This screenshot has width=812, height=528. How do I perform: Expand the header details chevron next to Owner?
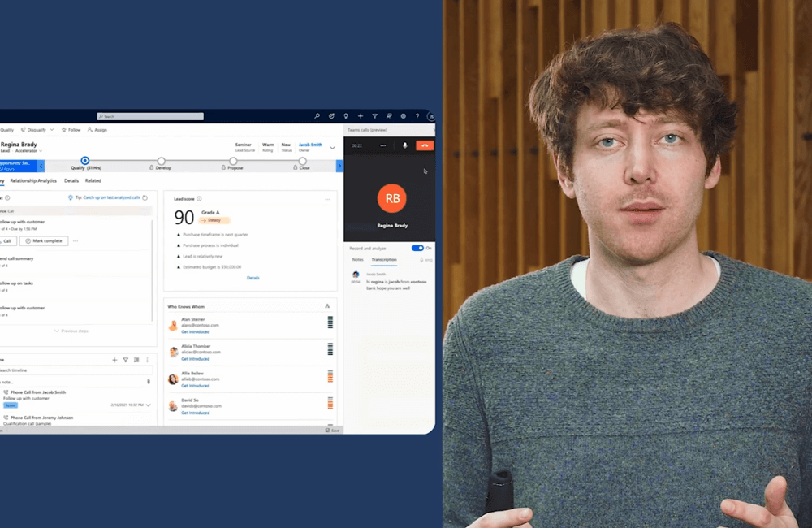(x=332, y=148)
